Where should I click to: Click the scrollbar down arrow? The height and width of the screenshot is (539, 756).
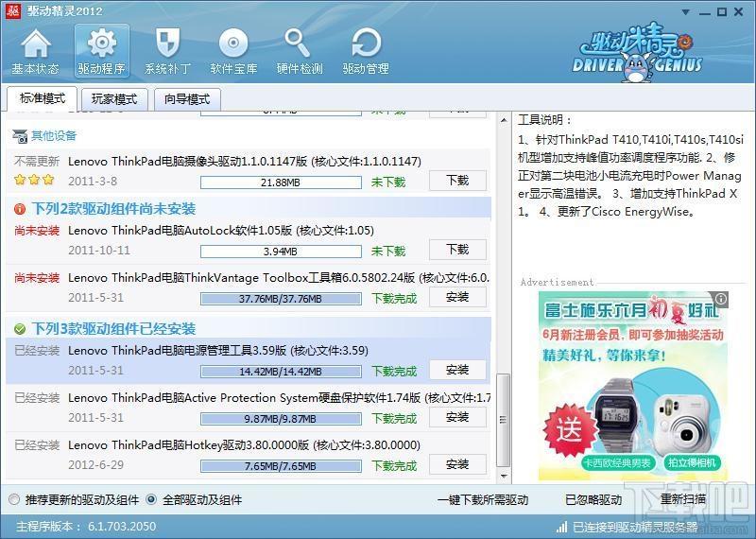click(x=504, y=476)
